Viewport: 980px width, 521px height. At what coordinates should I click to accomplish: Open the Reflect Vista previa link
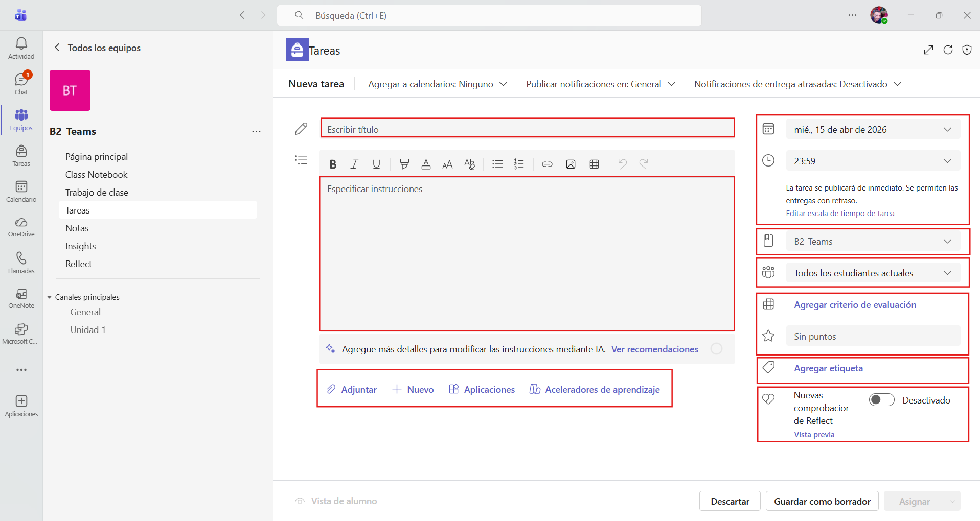[x=814, y=434]
